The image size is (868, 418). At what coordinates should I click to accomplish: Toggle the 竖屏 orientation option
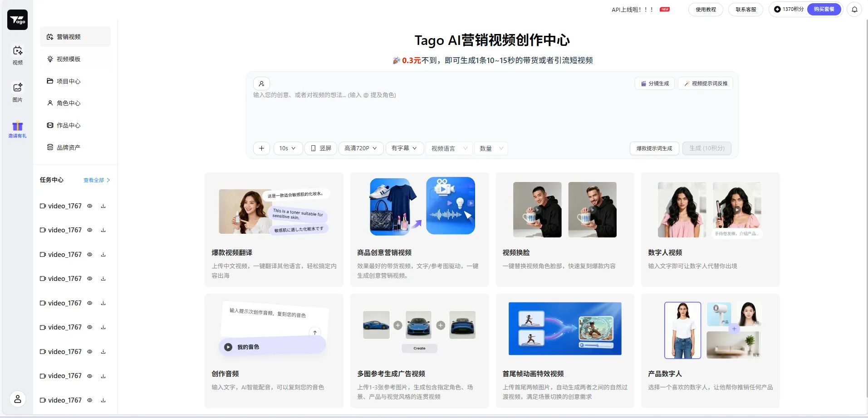point(320,148)
